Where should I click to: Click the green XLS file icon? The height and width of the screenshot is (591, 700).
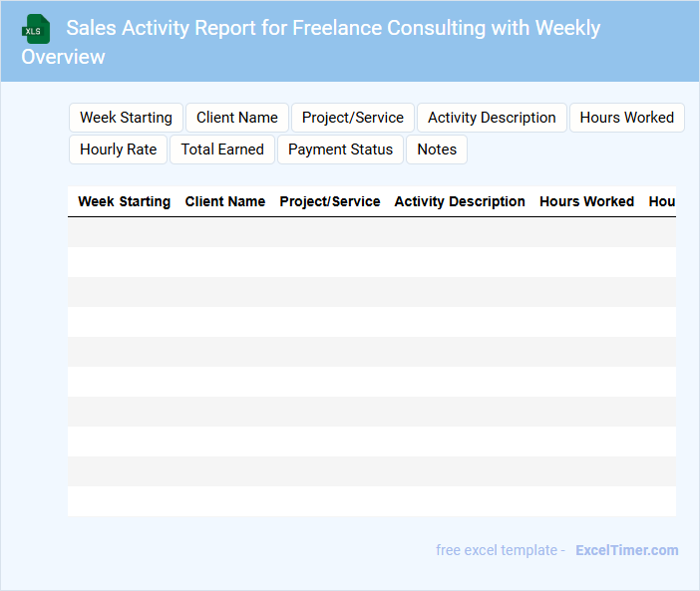(x=36, y=29)
